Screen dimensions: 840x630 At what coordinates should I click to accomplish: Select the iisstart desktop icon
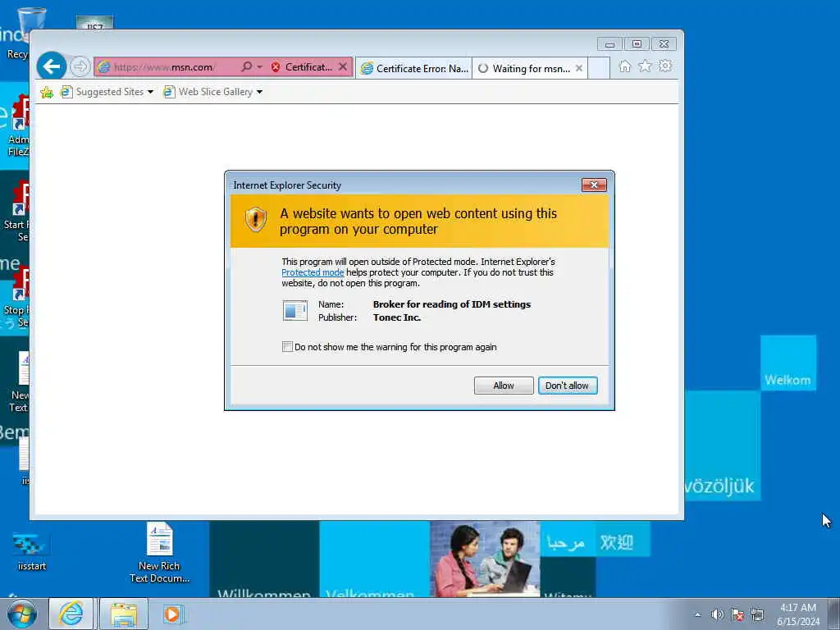[31, 552]
